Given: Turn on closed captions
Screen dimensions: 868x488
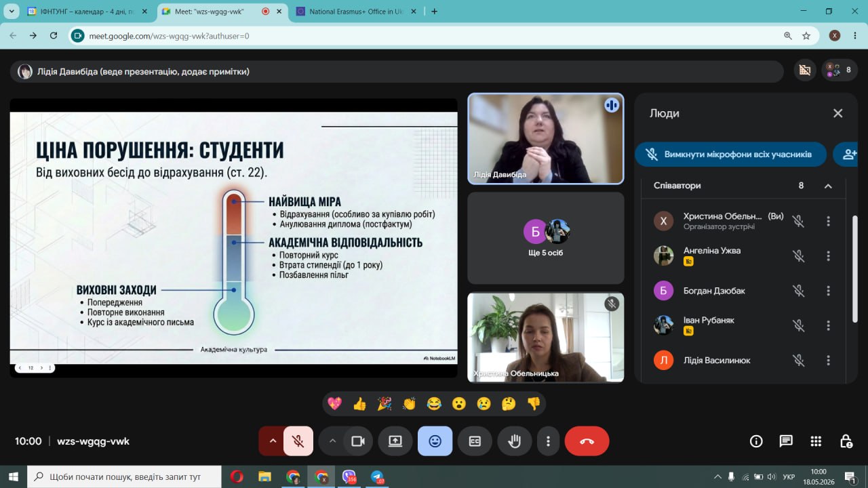Looking at the screenshot, I should [x=475, y=441].
